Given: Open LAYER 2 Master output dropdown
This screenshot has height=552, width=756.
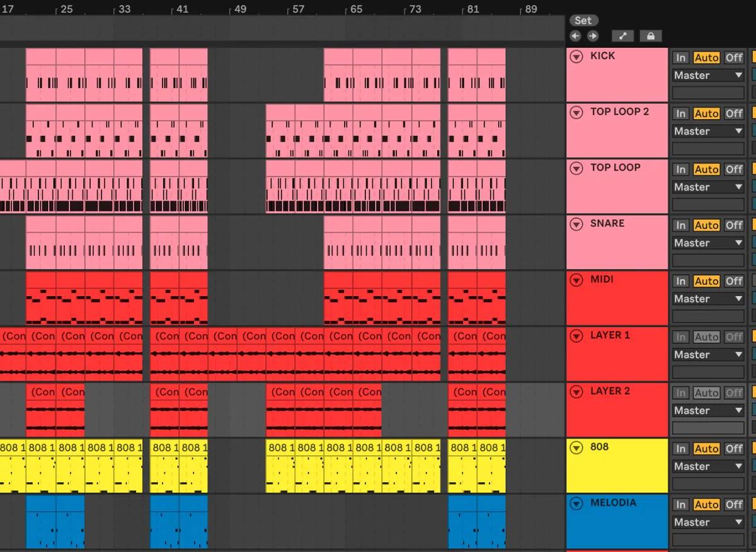Looking at the screenshot, I should (x=708, y=410).
